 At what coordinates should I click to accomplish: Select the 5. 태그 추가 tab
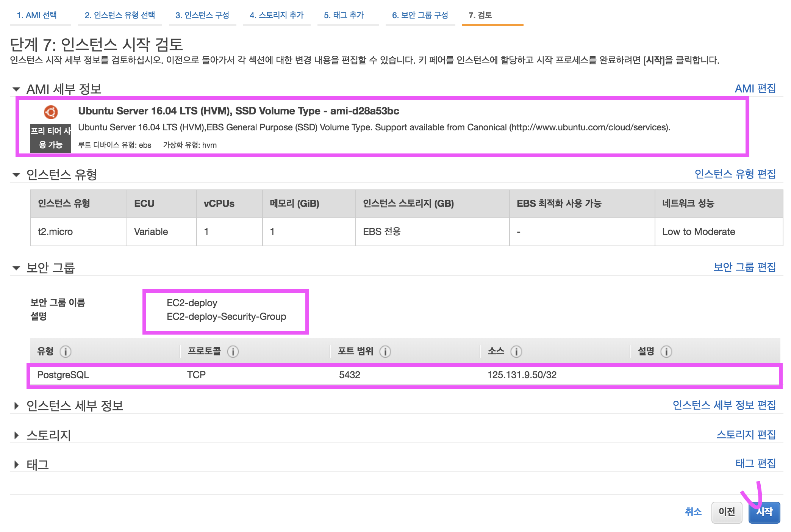[344, 15]
